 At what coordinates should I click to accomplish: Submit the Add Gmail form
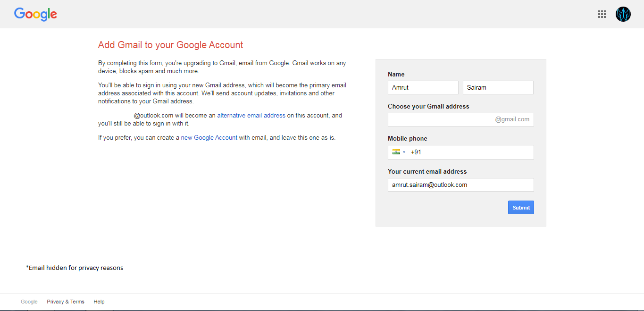(521, 208)
